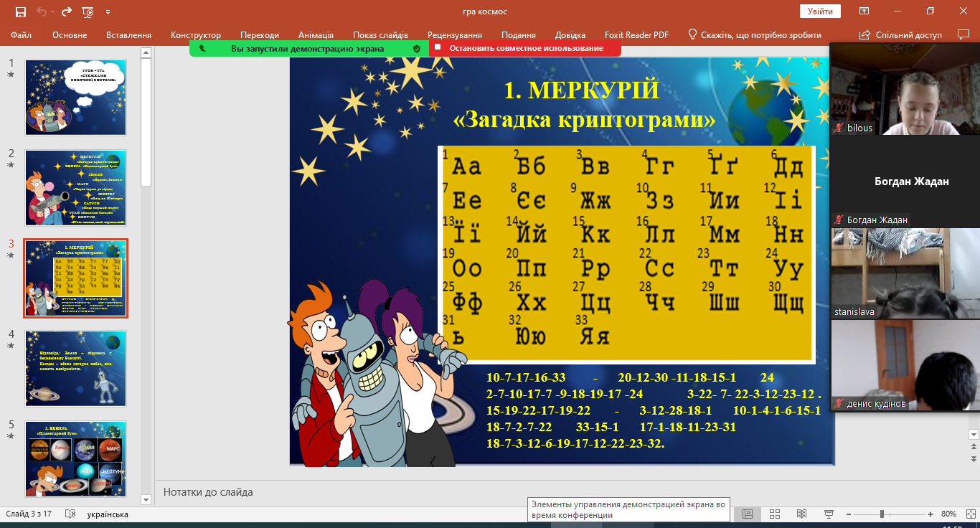Switch to Normal view icon in status bar
Screen dimensions: 980x528
(748, 514)
